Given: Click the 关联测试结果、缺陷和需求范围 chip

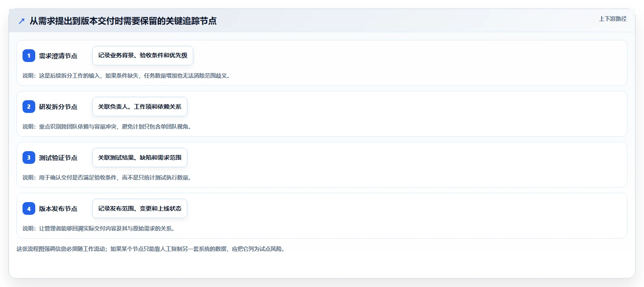Looking at the screenshot, I should click(x=140, y=158).
